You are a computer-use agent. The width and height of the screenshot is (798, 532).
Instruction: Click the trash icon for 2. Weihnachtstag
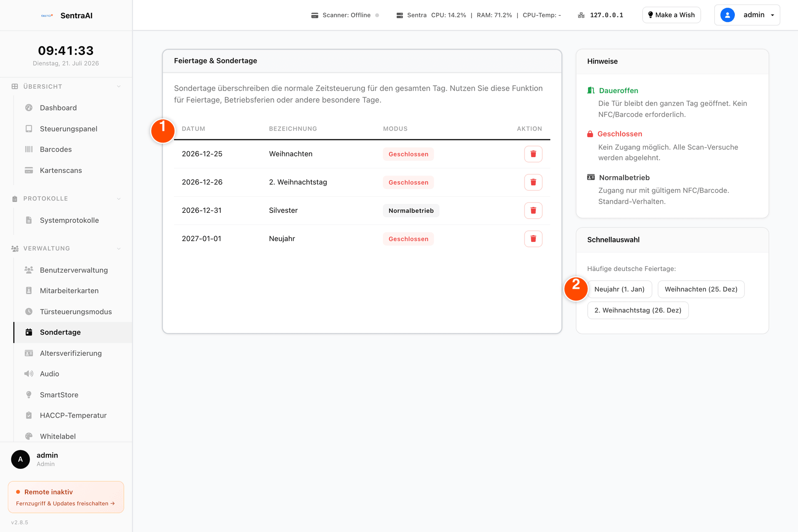(x=533, y=182)
